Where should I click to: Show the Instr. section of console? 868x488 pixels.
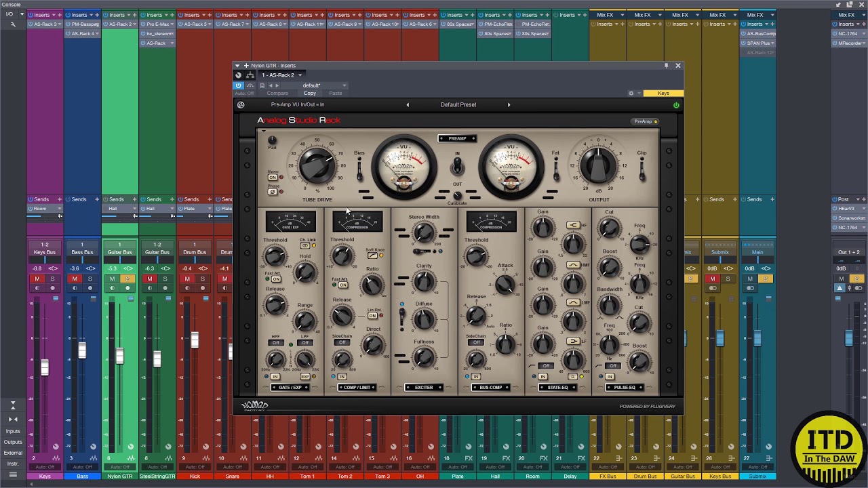(x=13, y=464)
